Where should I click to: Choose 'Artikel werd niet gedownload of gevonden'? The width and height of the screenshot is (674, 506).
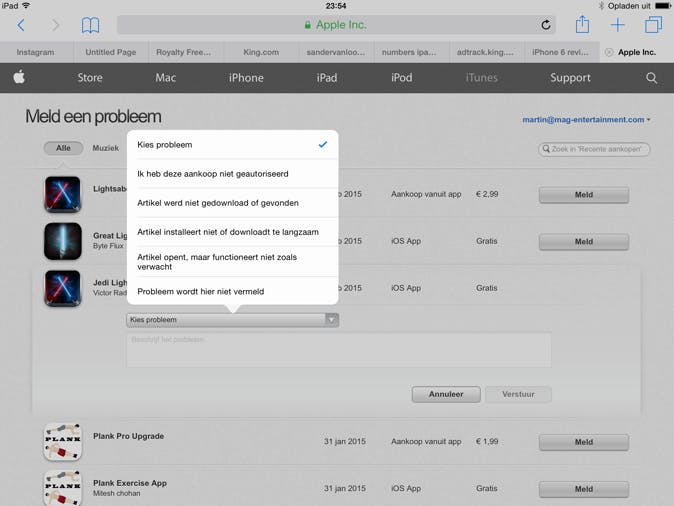(x=233, y=203)
